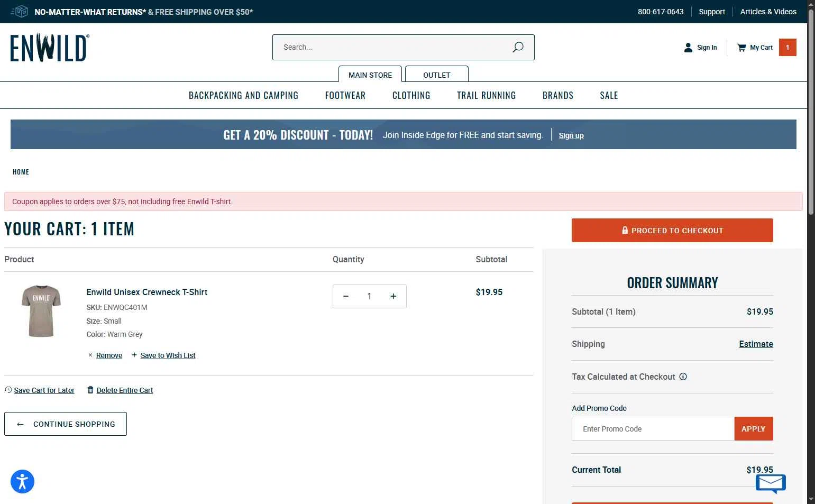Click the search magnifier icon
815x504 pixels.
coord(518,47)
